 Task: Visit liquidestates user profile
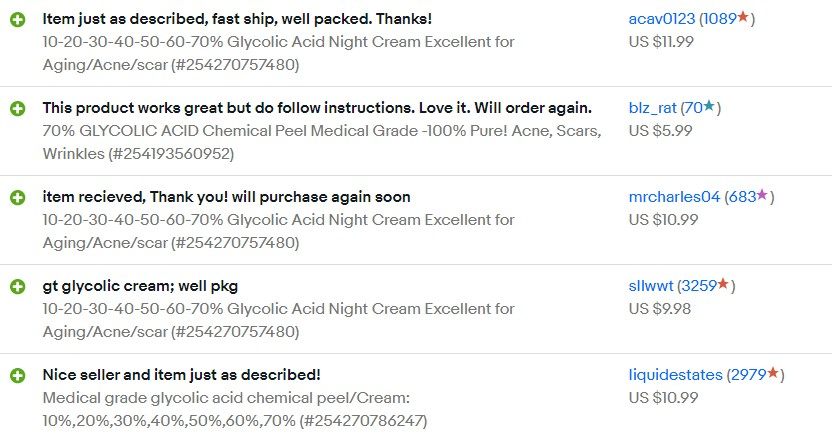point(675,375)
